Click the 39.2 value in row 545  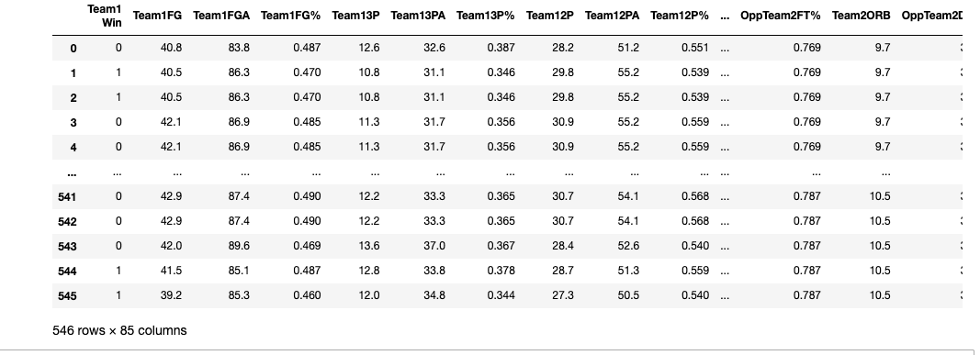click(x=171, y=295)
